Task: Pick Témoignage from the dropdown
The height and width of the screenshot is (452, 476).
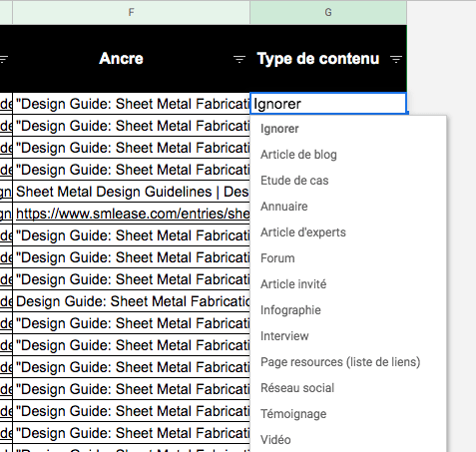Action: click(293, 414)
